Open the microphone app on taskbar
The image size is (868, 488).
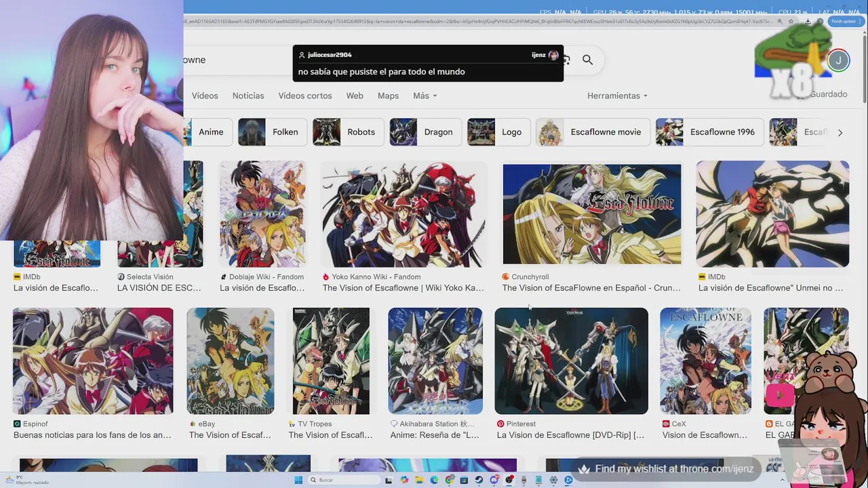pos(524,480)
